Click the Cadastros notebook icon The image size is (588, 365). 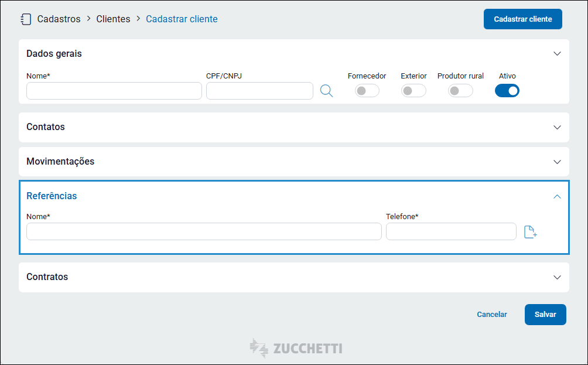pyautogui.click(x=26, y=19)
